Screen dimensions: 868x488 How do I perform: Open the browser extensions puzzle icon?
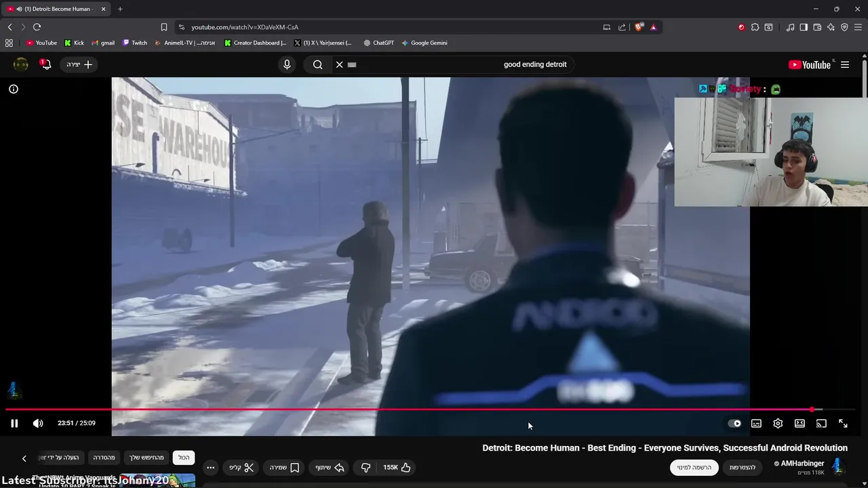(755, 27)
